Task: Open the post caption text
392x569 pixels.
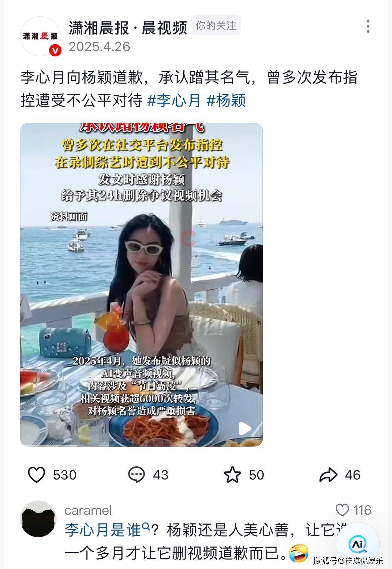Action: click(189, 89)
